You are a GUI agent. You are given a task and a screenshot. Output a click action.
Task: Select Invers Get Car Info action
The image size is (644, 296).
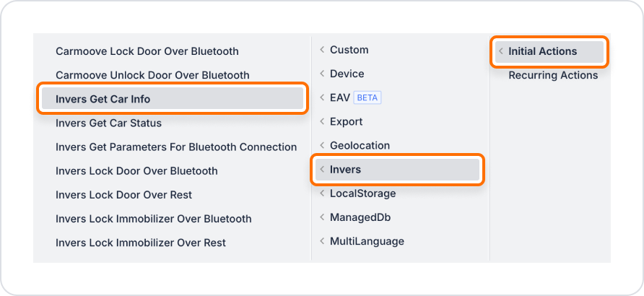click(x=103, y=99)
